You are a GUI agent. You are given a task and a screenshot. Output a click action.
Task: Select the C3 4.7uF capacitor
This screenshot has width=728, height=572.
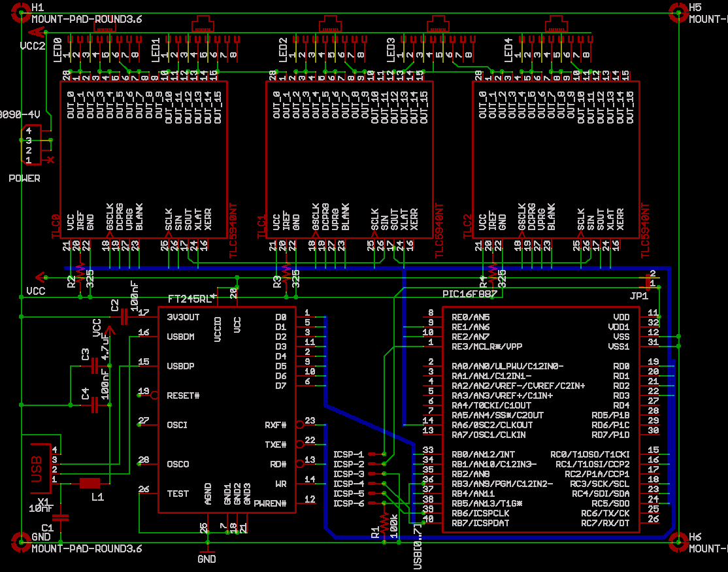95,366
